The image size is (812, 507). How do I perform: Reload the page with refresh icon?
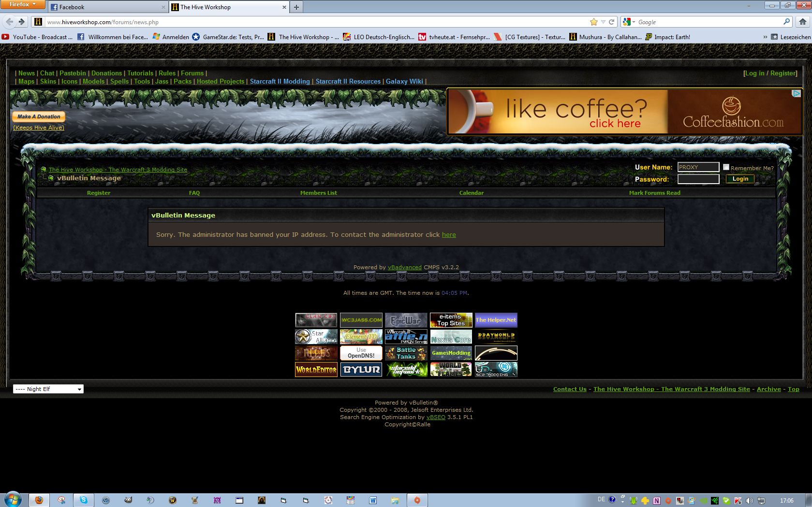coord(611,22)
